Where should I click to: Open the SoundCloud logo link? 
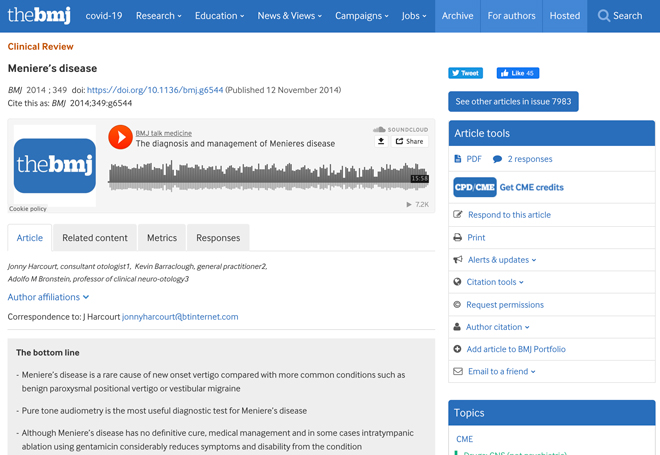pos(400,130)
